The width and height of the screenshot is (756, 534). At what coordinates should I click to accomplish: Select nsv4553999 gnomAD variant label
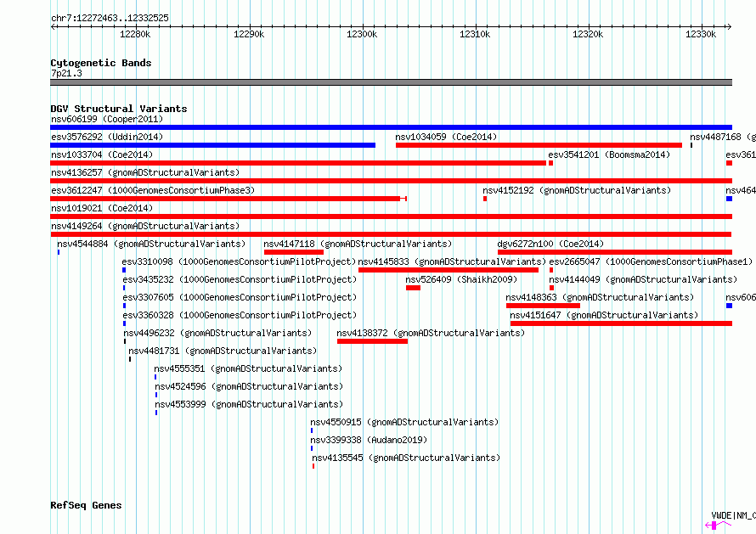pyautogui.click(x=249, y=404)
